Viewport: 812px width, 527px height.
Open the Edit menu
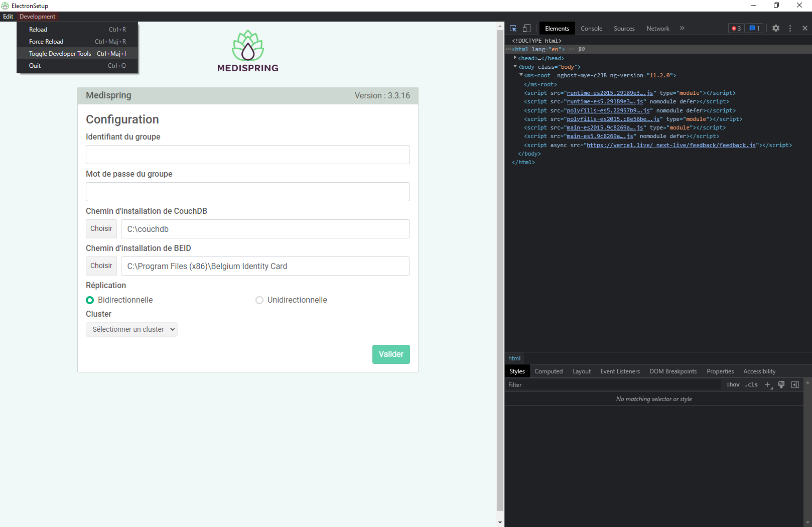click(x=8, y=17)
